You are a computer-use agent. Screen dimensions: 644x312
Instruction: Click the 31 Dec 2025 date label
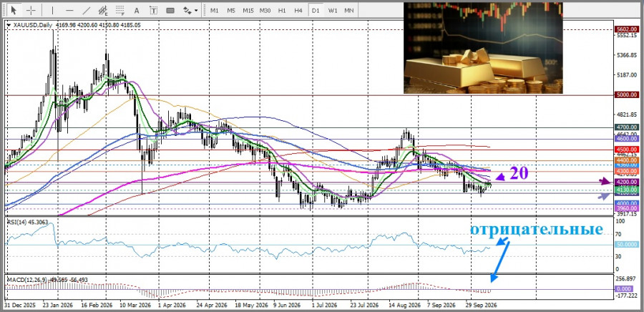pyautogui.click(x=20, y=306)
